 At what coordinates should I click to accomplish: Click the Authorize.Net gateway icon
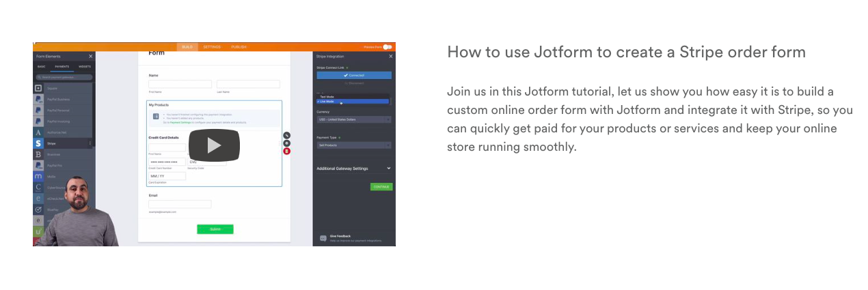point(38,132)
